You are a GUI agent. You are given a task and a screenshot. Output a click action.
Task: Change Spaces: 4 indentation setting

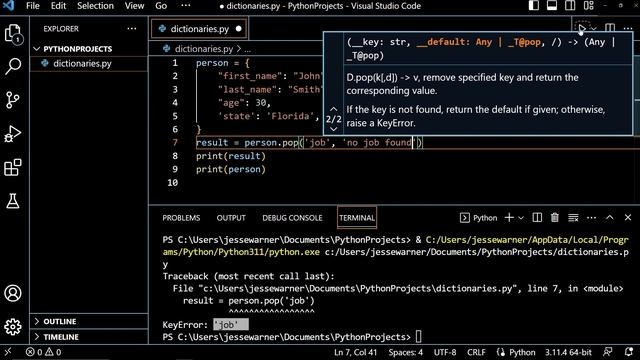(406, 352)
